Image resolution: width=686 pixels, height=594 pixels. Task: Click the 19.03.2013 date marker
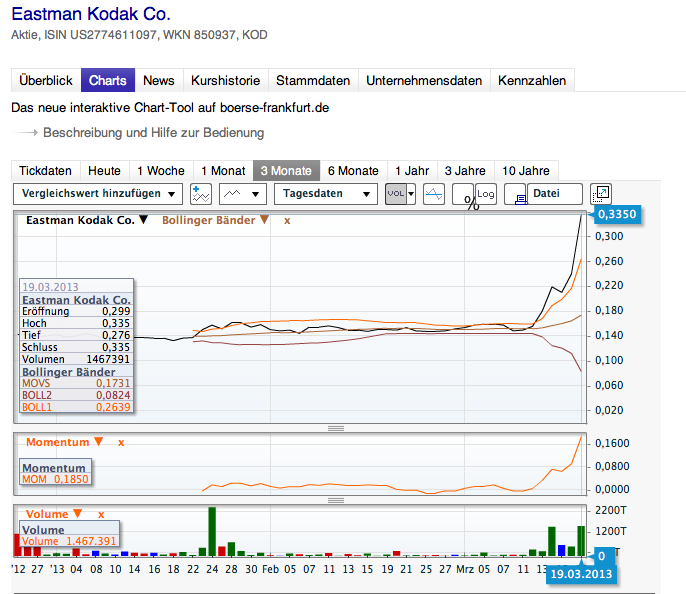(581, 574)
